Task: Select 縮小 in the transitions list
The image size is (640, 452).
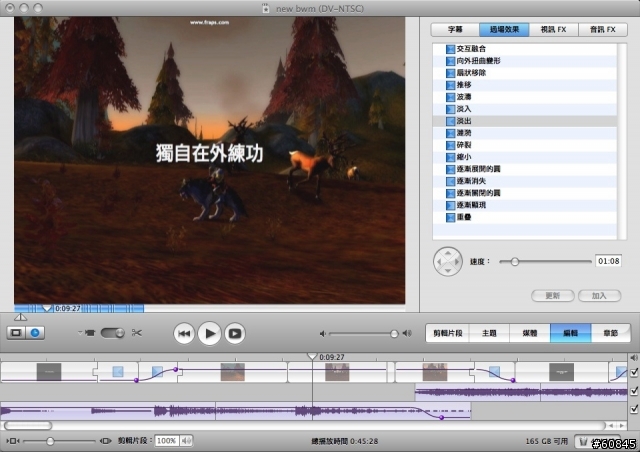Action: [x=524, y=157]
